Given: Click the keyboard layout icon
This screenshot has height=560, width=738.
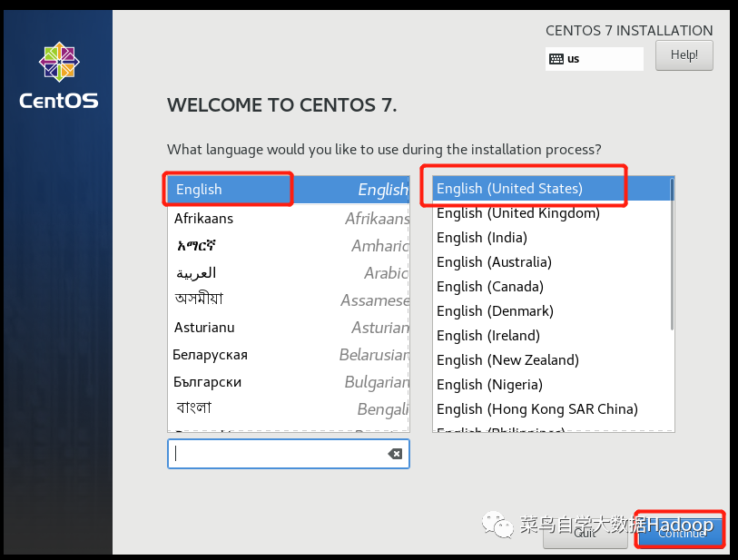Looking at the screenshot, I should (x=556, y=59).
